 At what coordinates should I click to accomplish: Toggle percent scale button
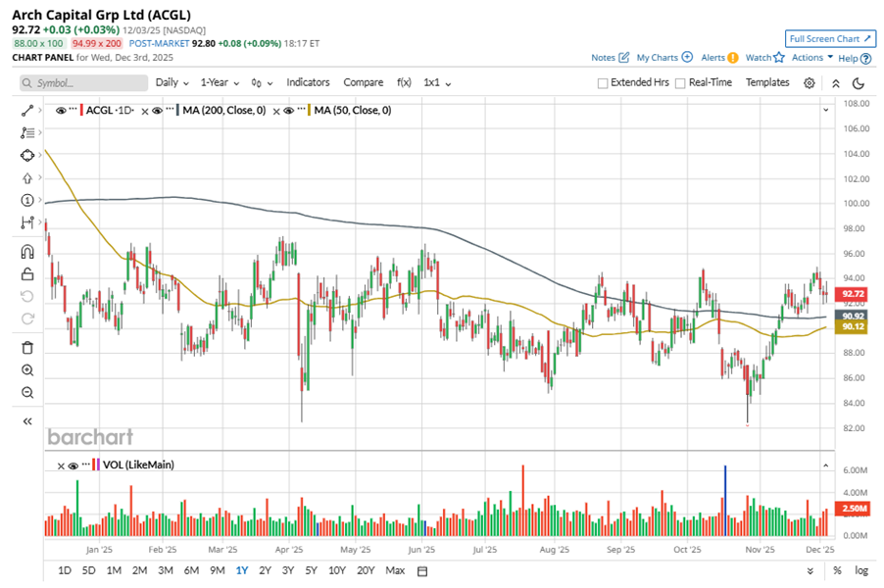pos(837,570)
